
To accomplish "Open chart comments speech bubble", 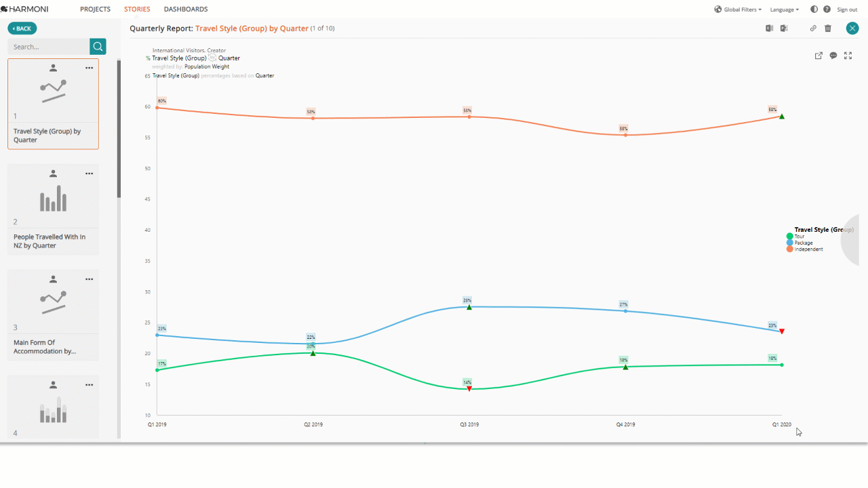I will point(833,56).
